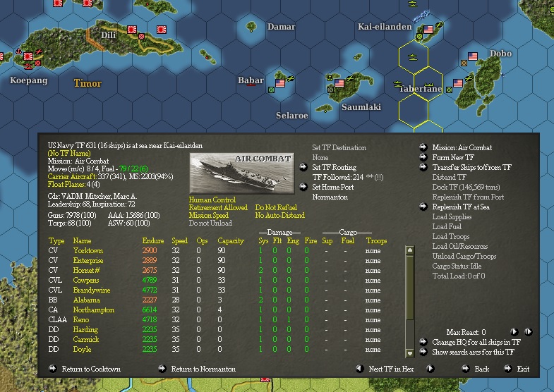Image resolution: width=554 pixels, height=392 pixels.
Task: Click arrow icon for Show search arcs
Action: (x=423, y=351)
